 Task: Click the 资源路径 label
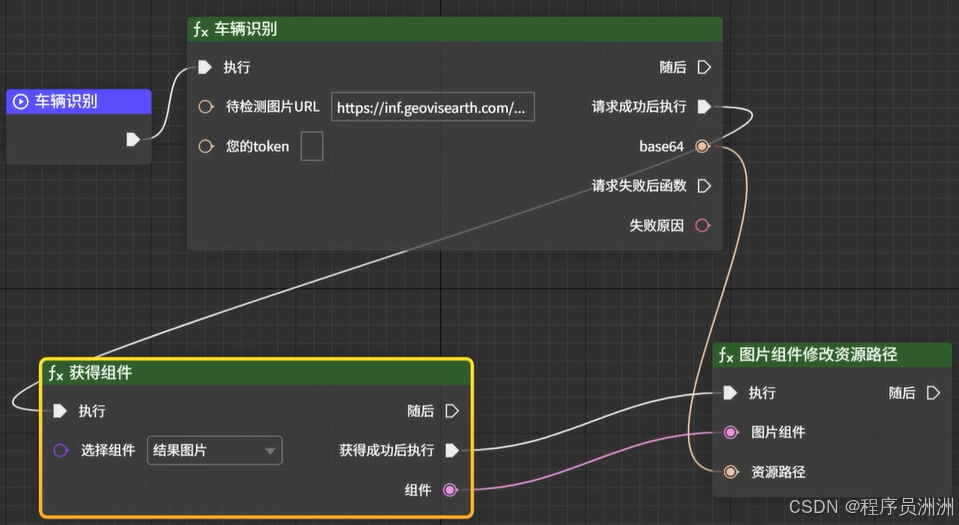coord(778,472)
